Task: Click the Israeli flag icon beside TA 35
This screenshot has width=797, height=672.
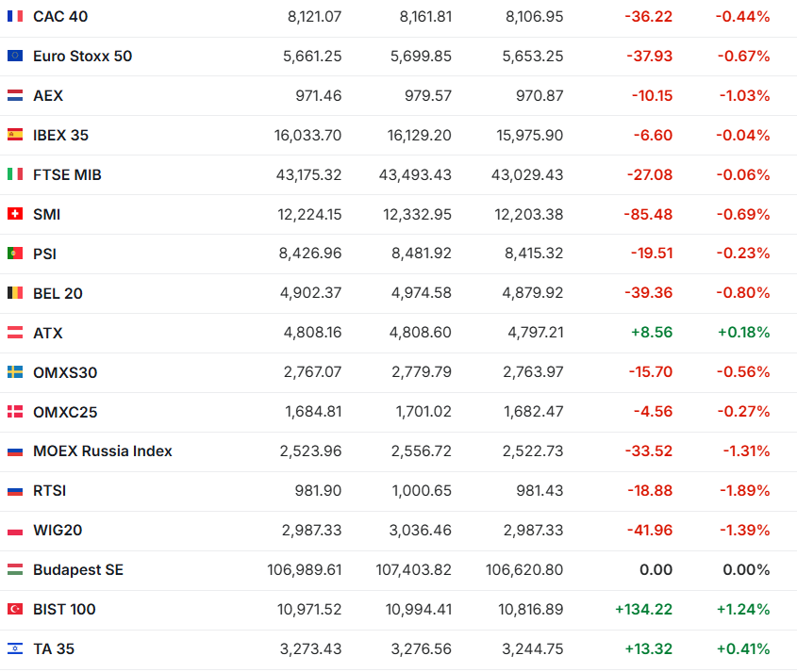Action: pos(15,649)
